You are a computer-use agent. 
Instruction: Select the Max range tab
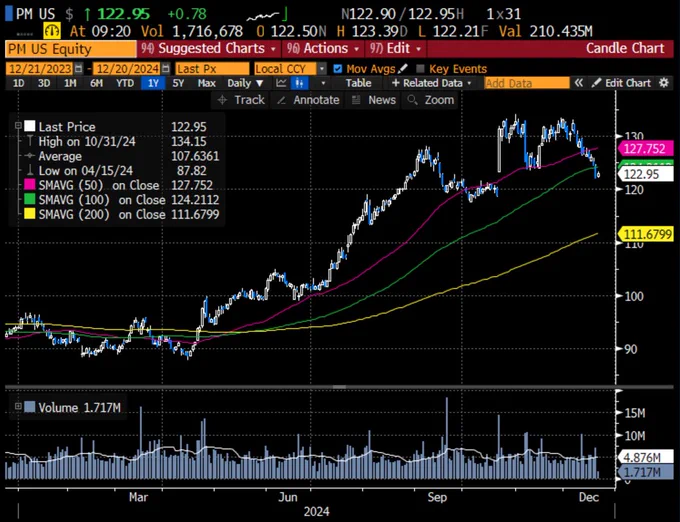click(207, 83)
